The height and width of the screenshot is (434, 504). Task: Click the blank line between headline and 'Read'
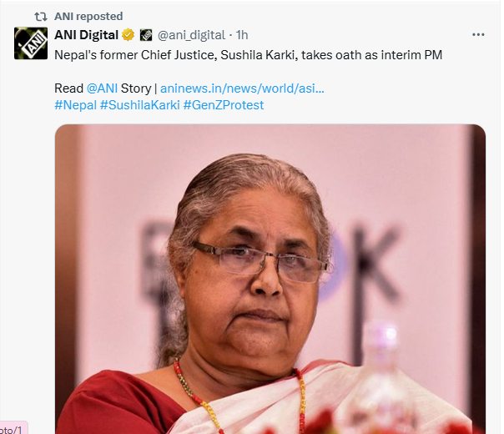click(x=250, y=71)
